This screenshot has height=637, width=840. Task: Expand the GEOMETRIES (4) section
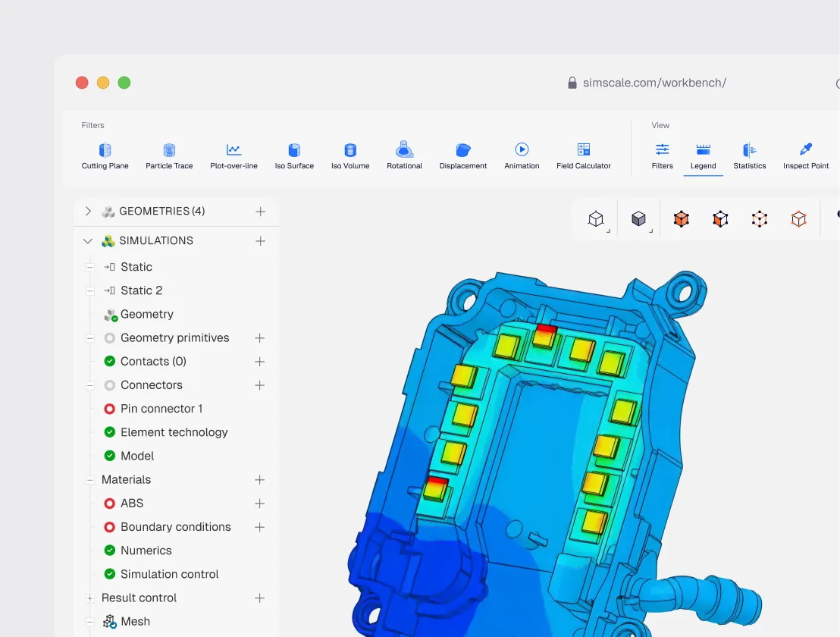(88, 211)
